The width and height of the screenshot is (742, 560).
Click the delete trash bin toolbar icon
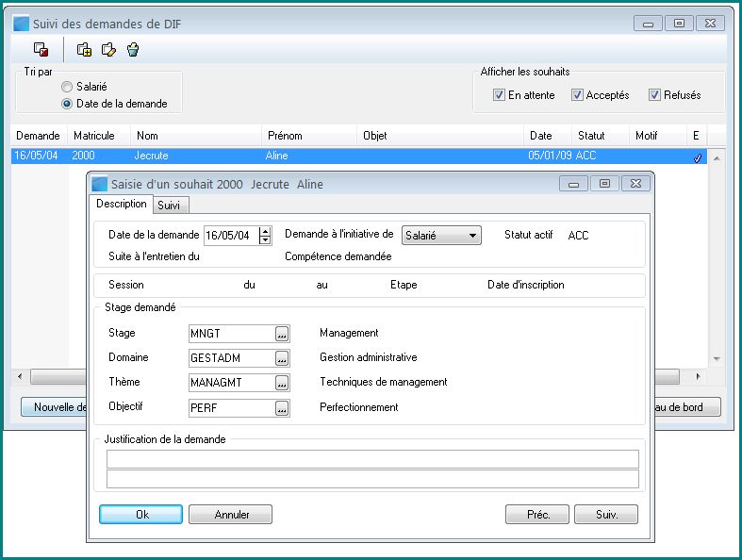point(133,50)
